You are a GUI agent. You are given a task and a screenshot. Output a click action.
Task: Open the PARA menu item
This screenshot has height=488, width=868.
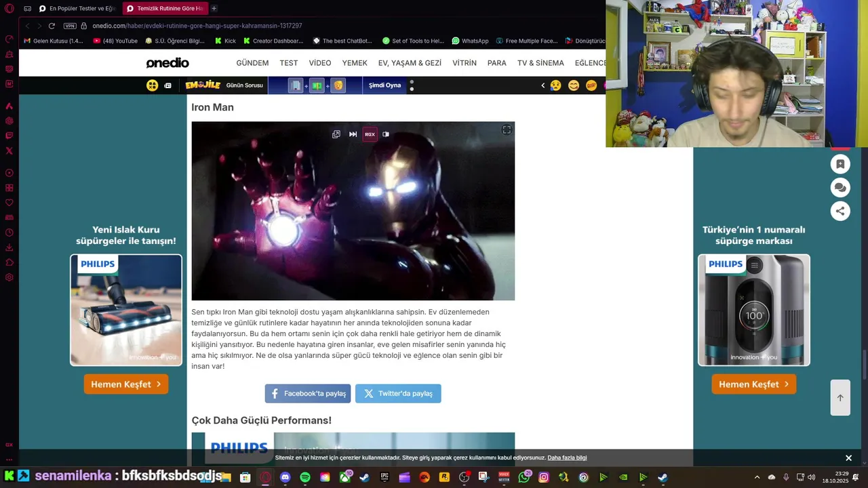coord(497,63)
